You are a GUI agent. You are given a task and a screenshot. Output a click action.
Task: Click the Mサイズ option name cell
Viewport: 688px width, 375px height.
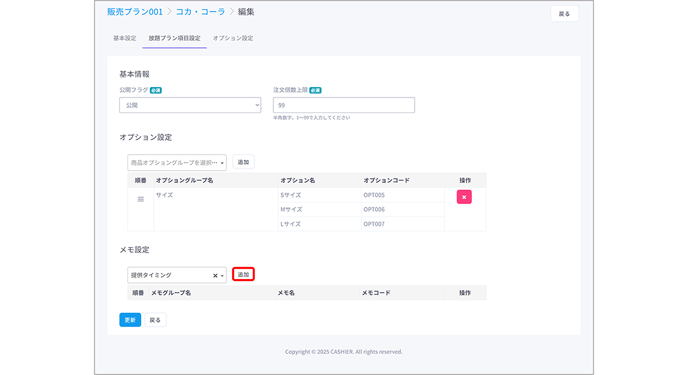(x=320, y=210)
